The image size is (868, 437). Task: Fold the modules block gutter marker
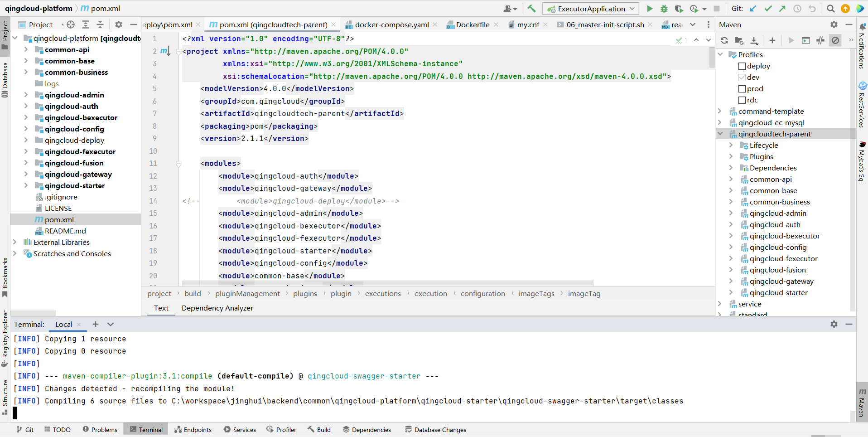(179, 164)
